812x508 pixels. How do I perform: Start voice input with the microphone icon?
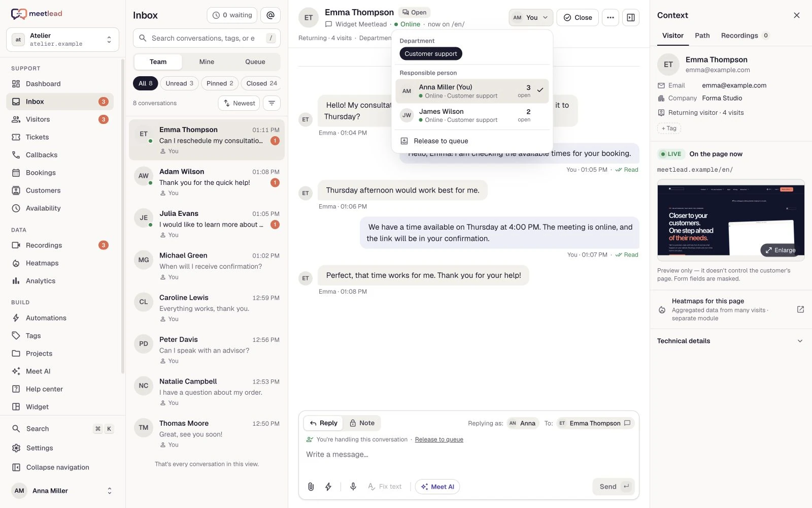click(353, 487)
